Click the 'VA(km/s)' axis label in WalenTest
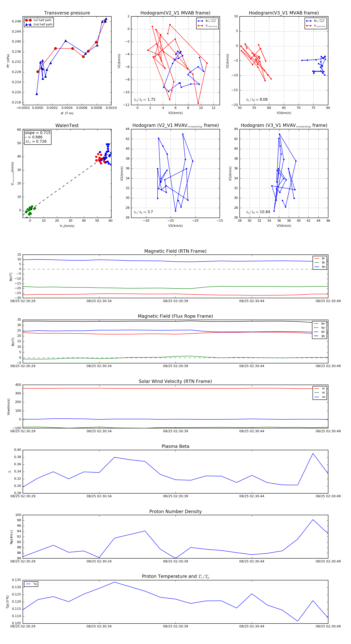351x644 pixels. coord(67,226)
